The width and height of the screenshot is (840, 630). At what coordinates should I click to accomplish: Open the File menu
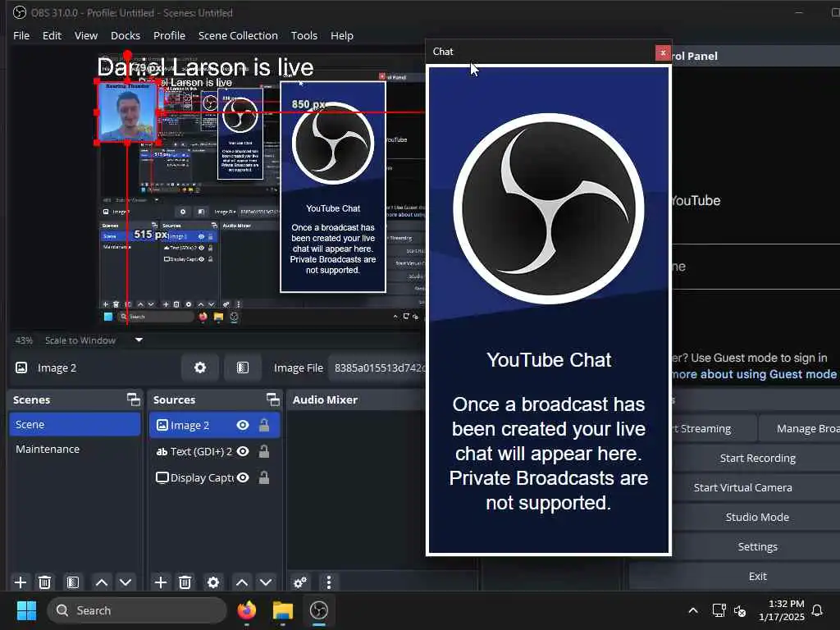tap(21, 35)
